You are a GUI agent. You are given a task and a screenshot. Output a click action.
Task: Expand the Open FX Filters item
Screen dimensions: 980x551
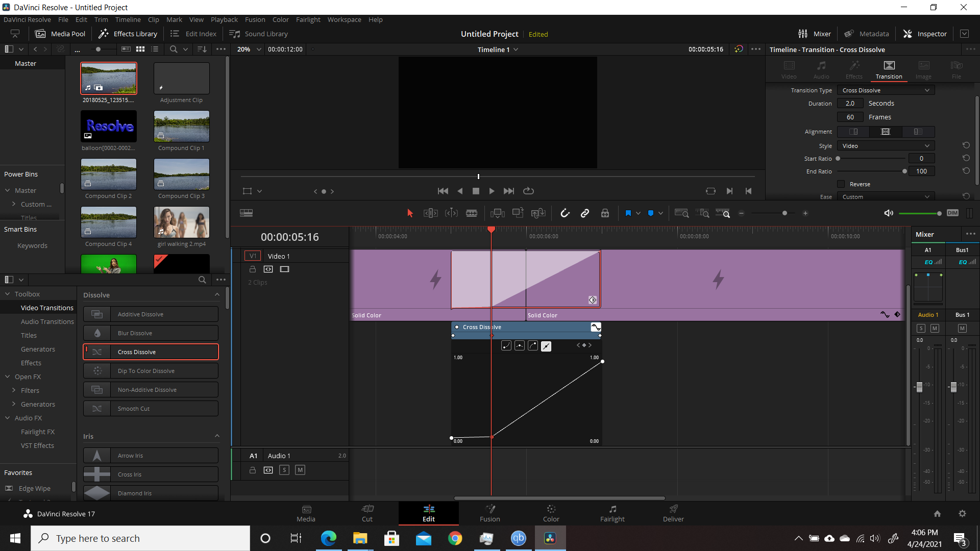[14, 390]
